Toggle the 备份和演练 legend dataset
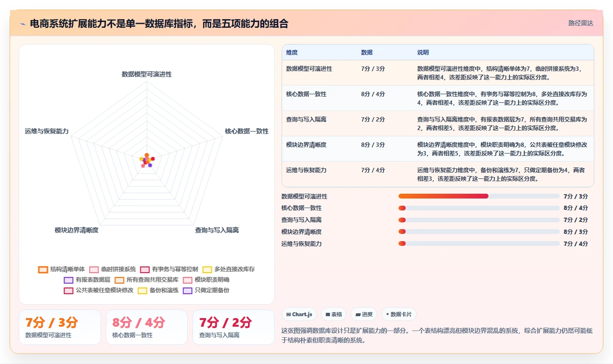Viewport: 613px width, 364px height. (158, 290)
